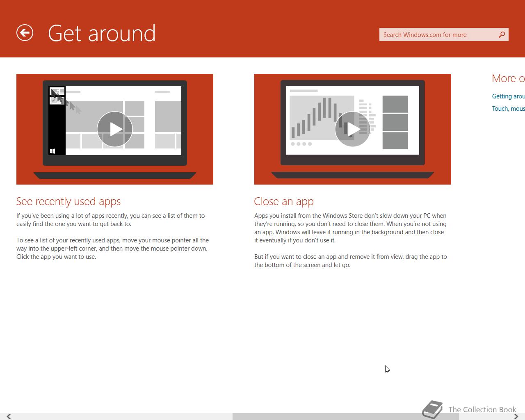Click the More section heading
The image size is (525, 420).
coord(509,78)
